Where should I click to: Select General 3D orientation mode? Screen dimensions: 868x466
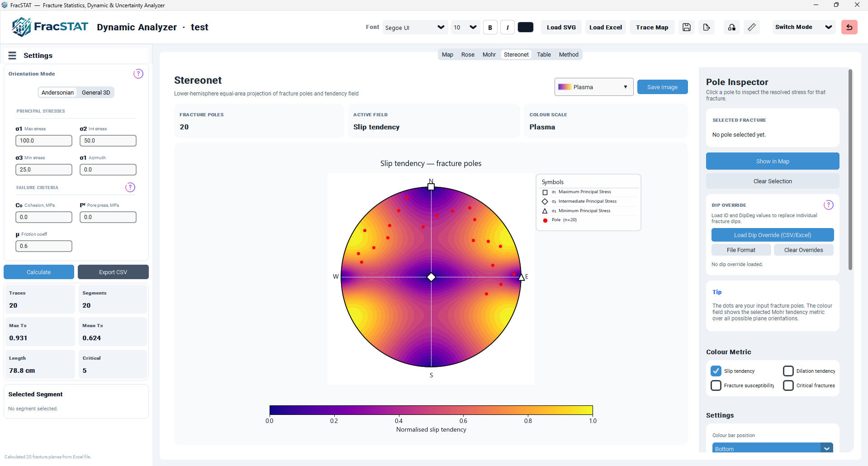coord(96,92)
